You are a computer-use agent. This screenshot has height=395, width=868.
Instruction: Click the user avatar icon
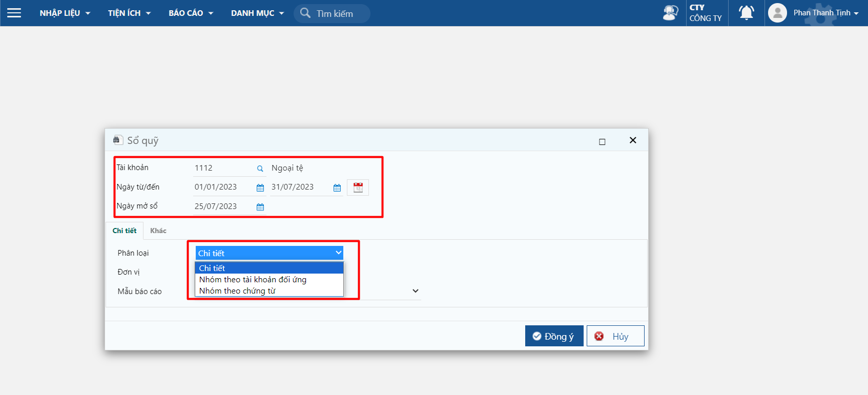pyautogui.click(x=777, y=13)
